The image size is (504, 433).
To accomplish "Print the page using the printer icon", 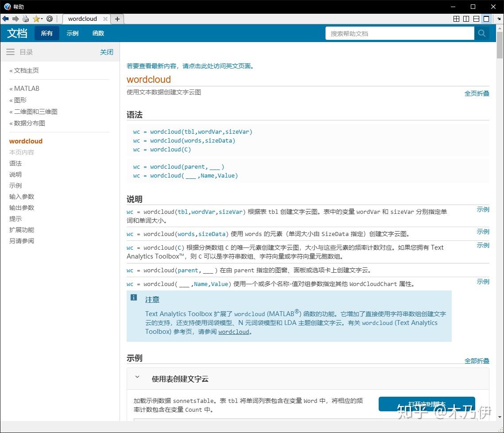I will tap(26, 19).
